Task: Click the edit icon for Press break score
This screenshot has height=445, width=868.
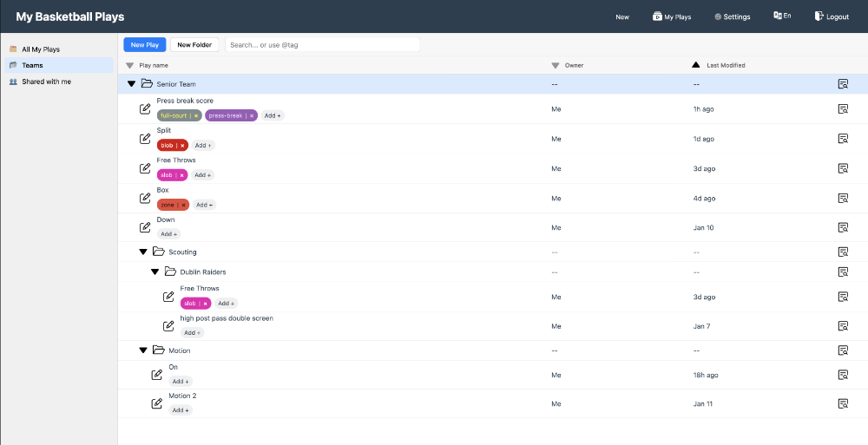Action: tap(146, 109)
